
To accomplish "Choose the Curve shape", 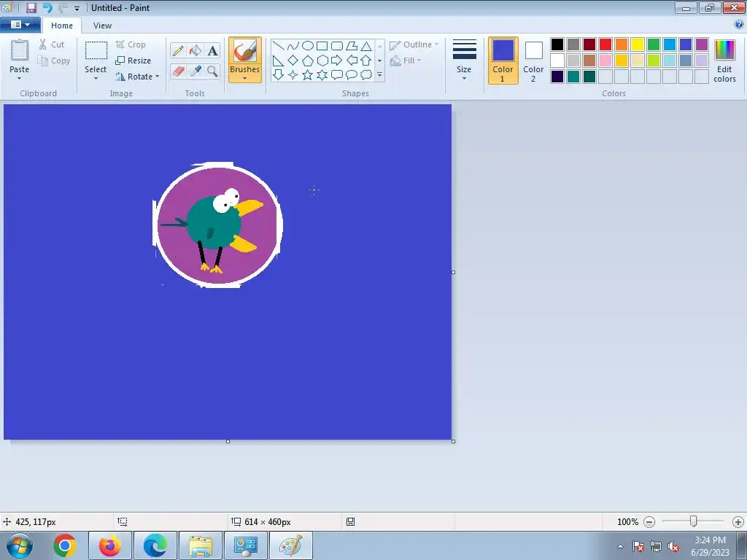I will [293, 46].
